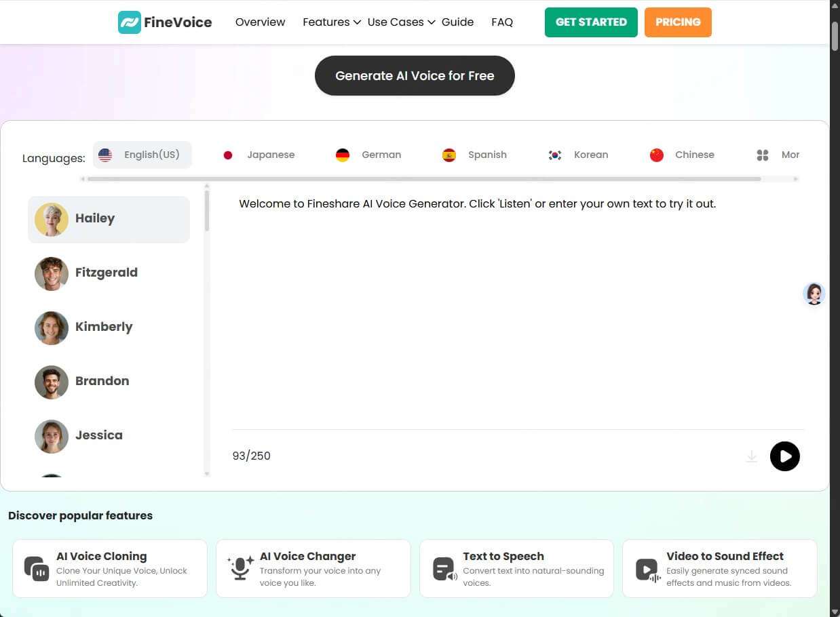The width and height of the screenshot is (840, 617).
Task: Open the Text to Speech title link
Action: point(503,556)
